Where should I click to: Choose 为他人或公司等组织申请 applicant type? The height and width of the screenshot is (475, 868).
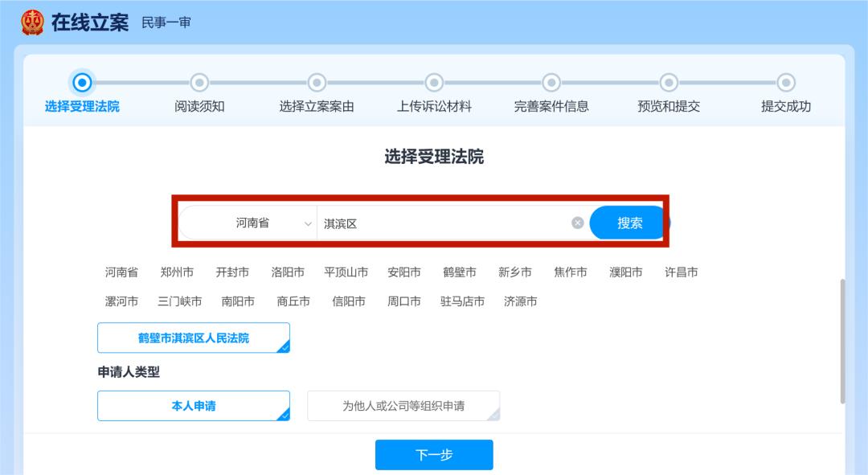tap(403, 406)
